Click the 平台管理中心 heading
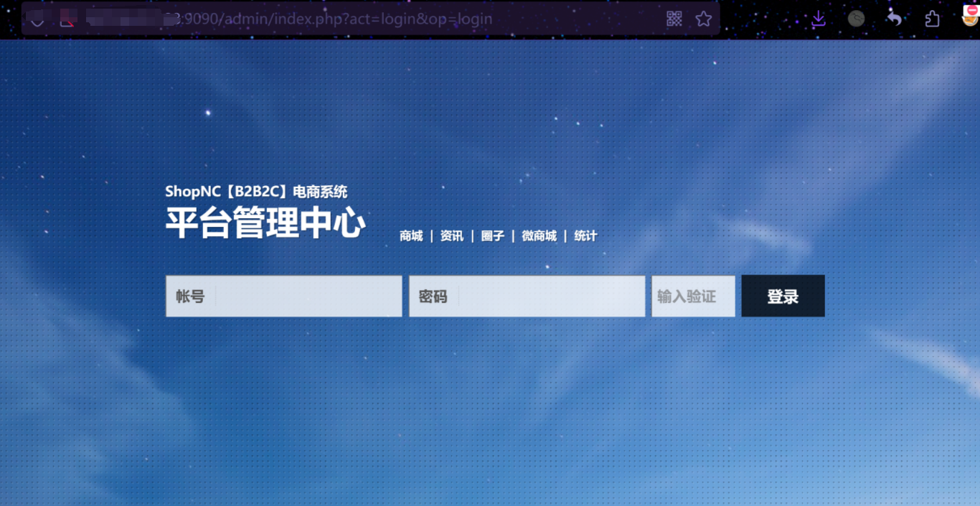Image resolution: width=980 pixels, height=506 pixels. point(265,223)
